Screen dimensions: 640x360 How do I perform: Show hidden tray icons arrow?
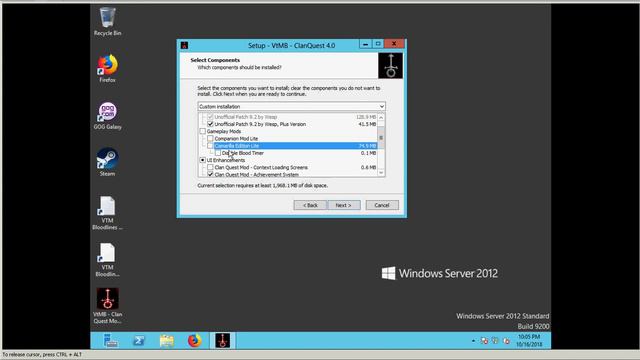(473, 340)
